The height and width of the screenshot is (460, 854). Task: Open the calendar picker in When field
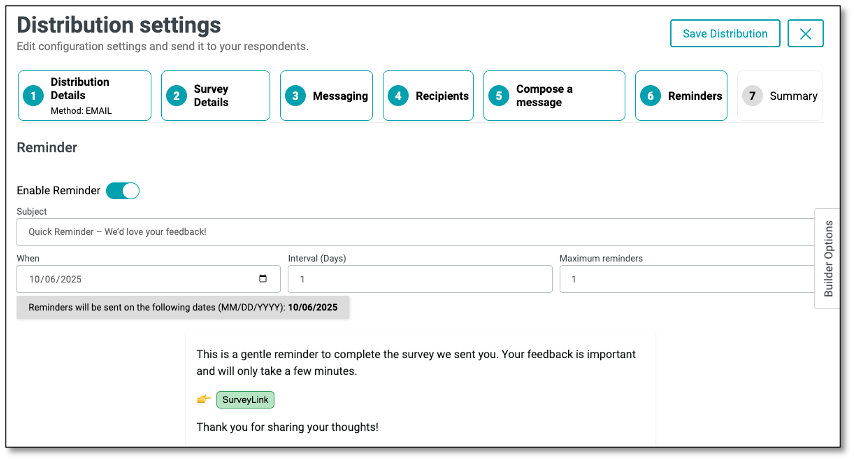(263, 279)
